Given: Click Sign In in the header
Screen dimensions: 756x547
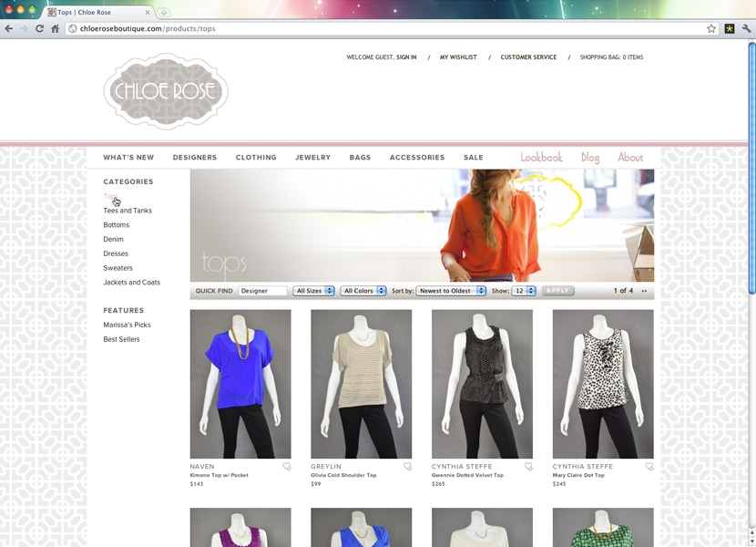Looking at the screenshot, I should coord(406,57).
